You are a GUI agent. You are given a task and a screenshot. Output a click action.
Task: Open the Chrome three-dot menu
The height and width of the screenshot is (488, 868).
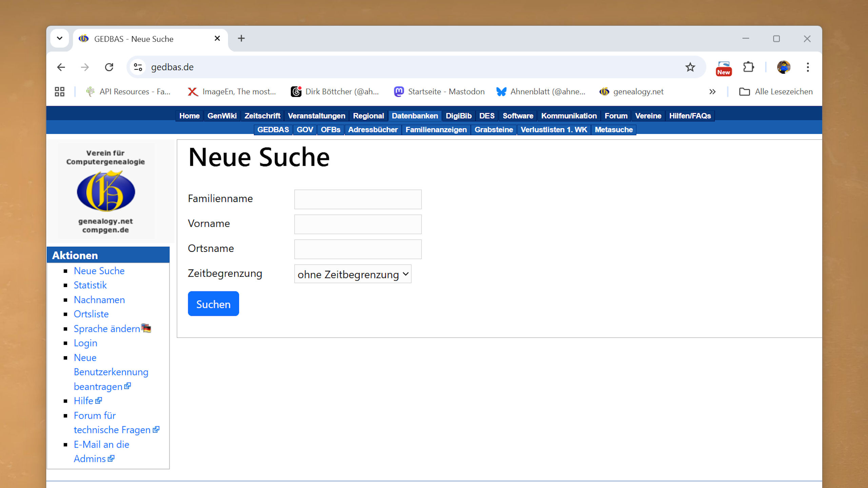808,67
